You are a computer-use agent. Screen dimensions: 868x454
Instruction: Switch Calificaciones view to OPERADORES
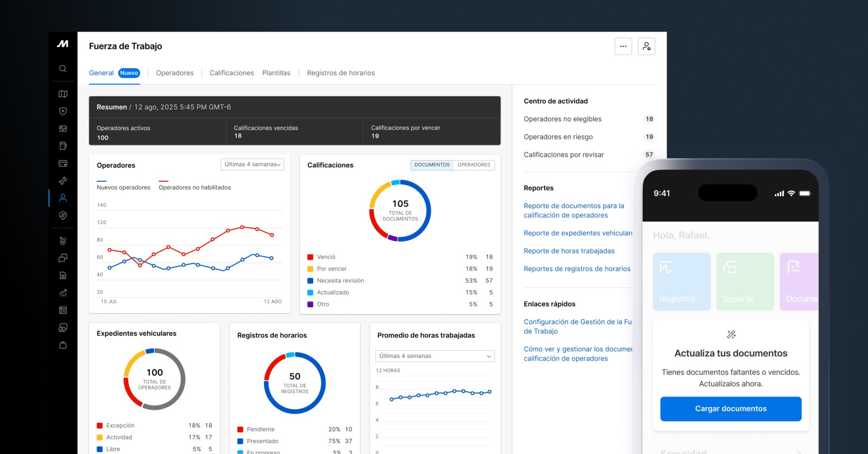(x=474, y=165)
